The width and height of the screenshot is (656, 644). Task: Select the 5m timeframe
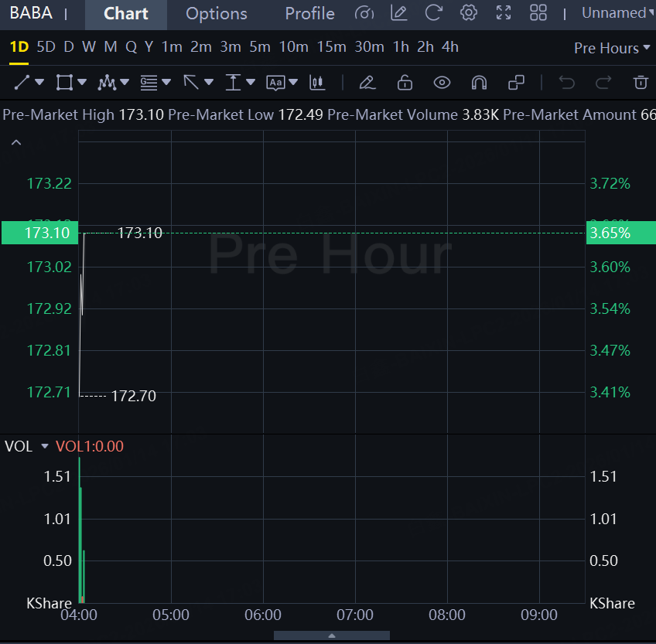[260, 47]
